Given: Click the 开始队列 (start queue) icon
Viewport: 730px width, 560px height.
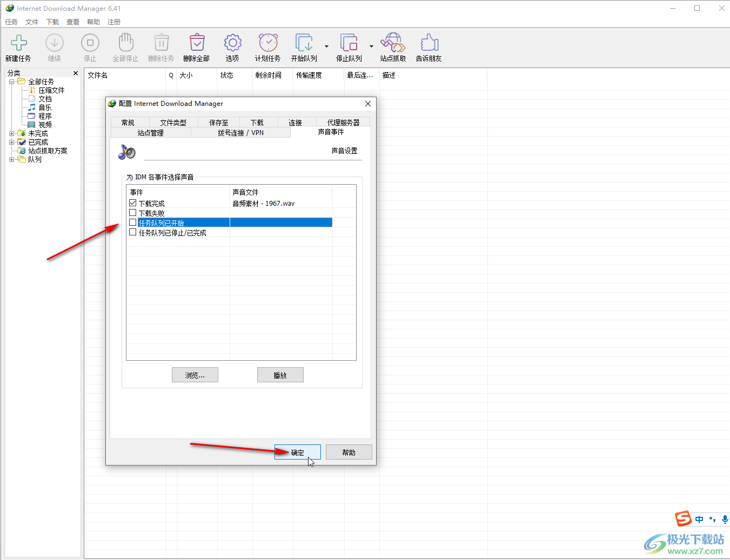Looking at the screenshot, I should point(304,43).
